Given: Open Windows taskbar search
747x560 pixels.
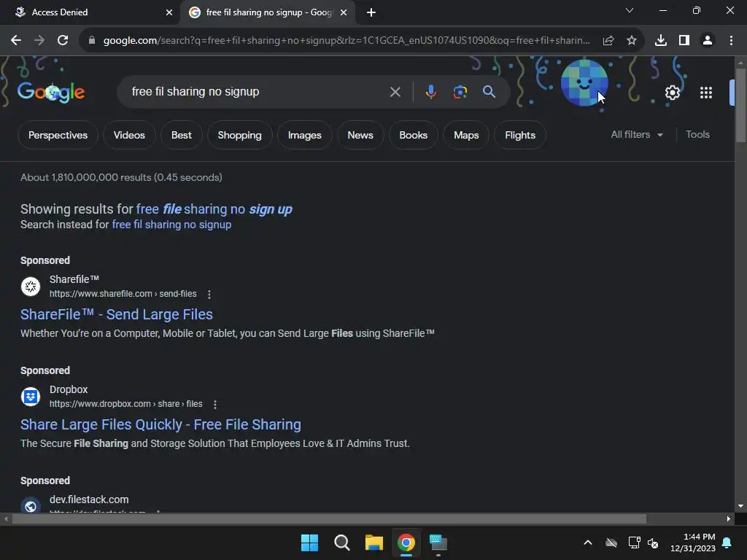Looking at the screenshot, I should pyautogui.click(x=342, y=542).
